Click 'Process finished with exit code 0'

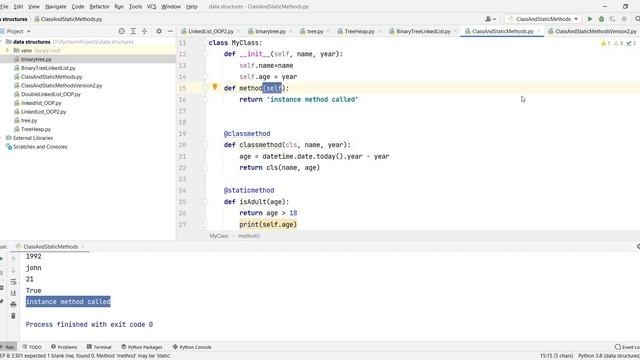89,324
